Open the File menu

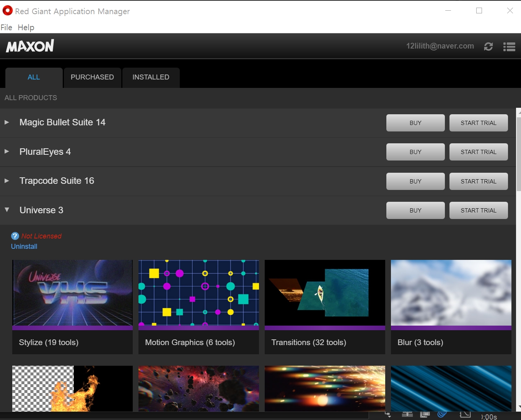pos(7,28)
